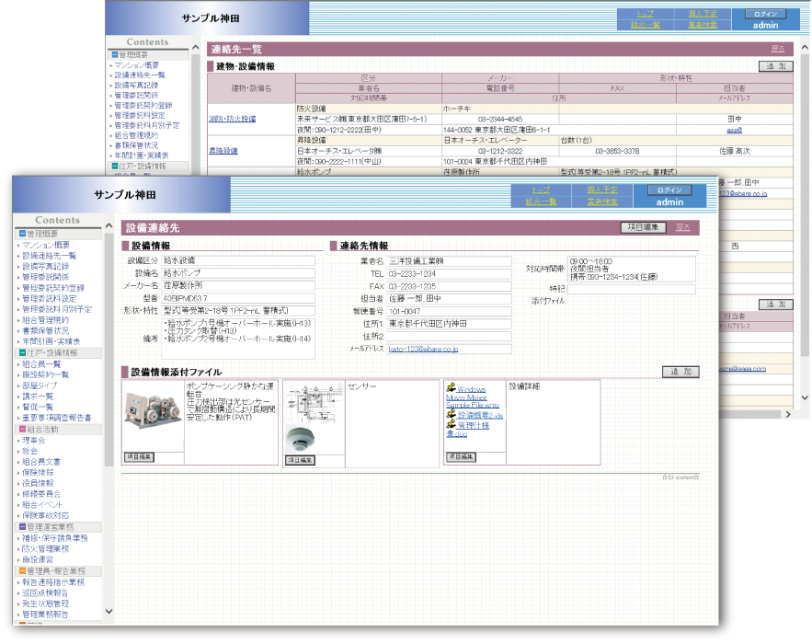Click the 郵便番号 field showing 101-0047
The height and width of the screenshot is (644, 812).
click(449, 311)
